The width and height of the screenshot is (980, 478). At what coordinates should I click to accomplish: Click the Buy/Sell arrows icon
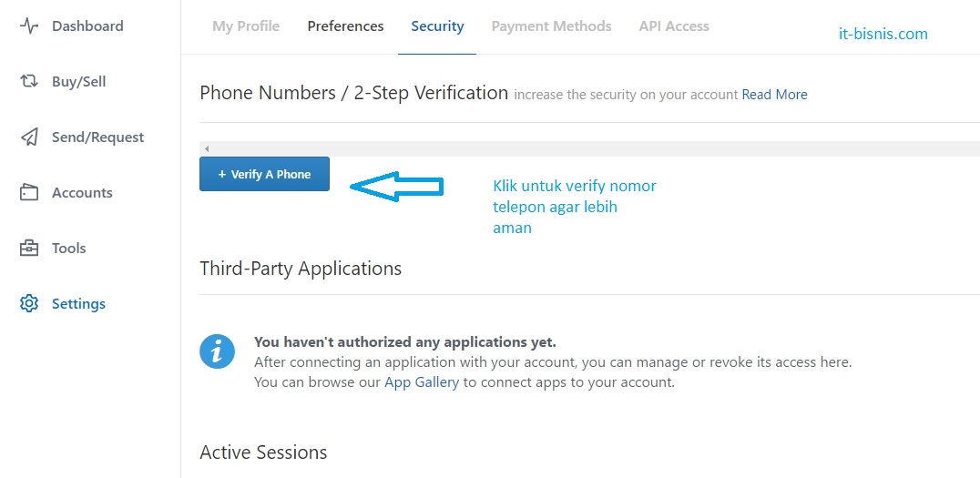pyautogui.click(x=29, y=82)
